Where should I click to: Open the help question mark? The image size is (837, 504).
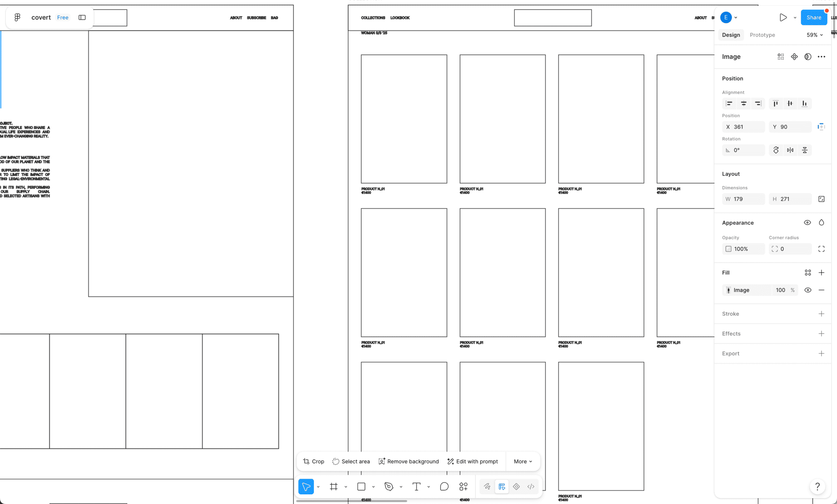pos(817,486)
